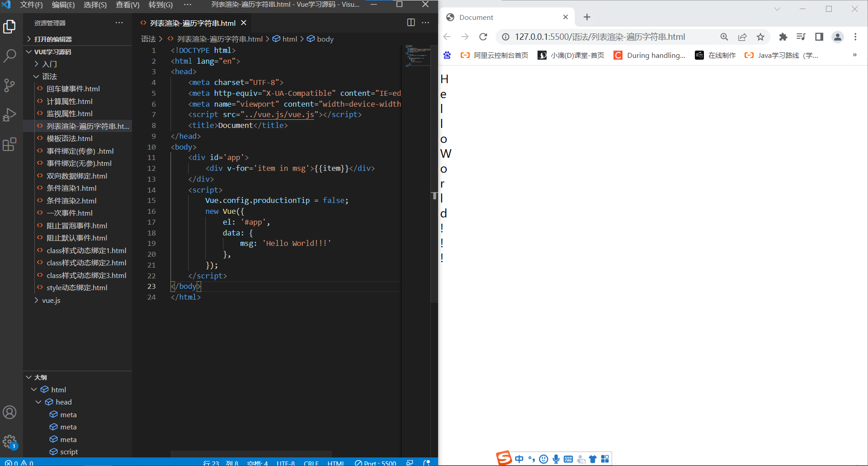Split the editor to the right

[411, 23]
